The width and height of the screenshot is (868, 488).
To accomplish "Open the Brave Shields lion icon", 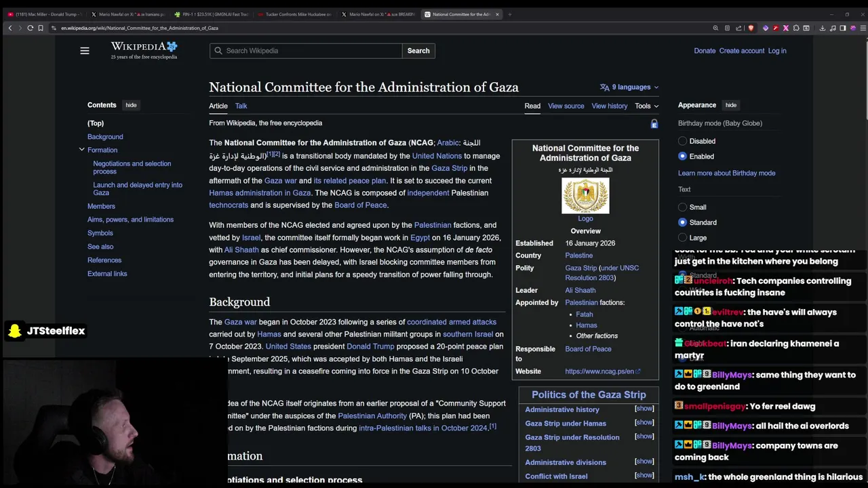I will click(x=751, y=28).
